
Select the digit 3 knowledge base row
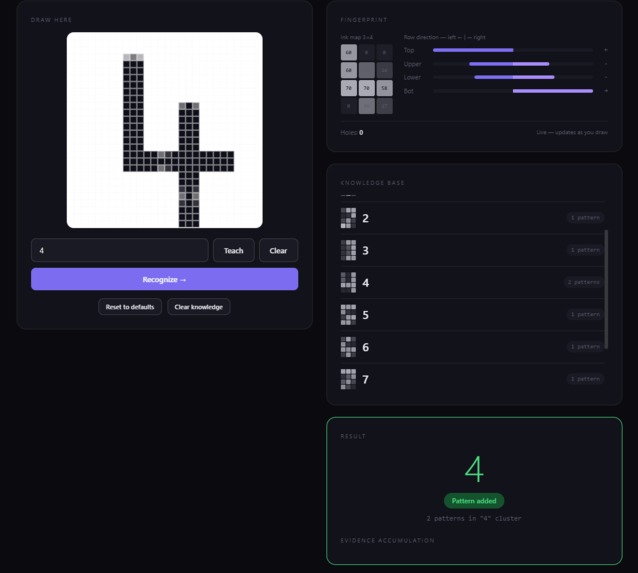tap(472, 250)
